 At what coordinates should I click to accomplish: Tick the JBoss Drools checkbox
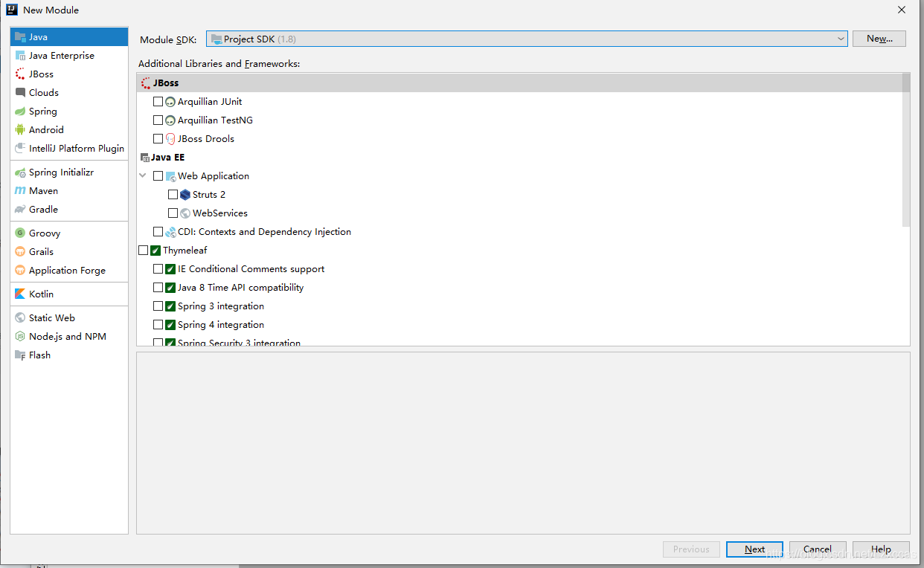tap(158, 138)
